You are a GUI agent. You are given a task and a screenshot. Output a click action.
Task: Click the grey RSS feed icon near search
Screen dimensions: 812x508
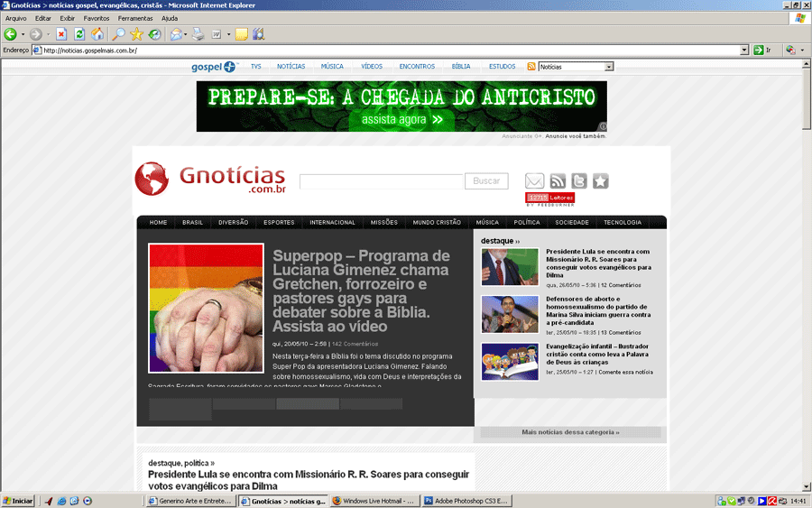[x=558, y=180]
